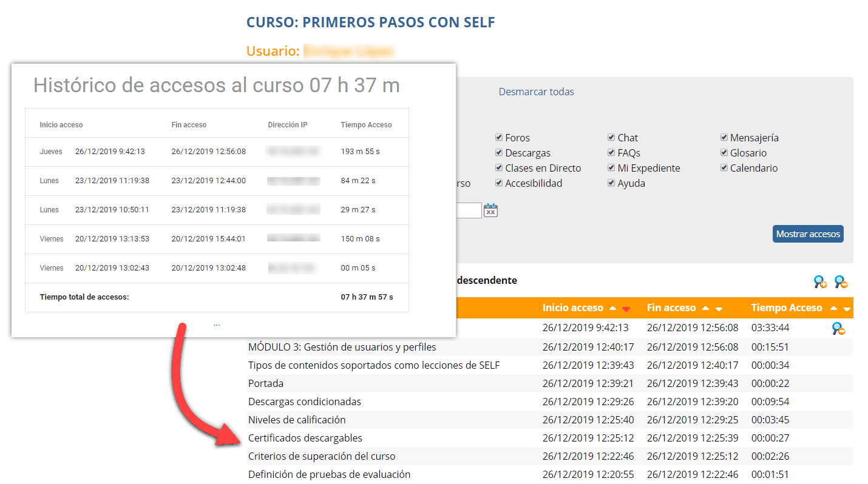Click start date 23/12/2019 11:19:38 in history popup
The image size is (868, 484).
112,181
